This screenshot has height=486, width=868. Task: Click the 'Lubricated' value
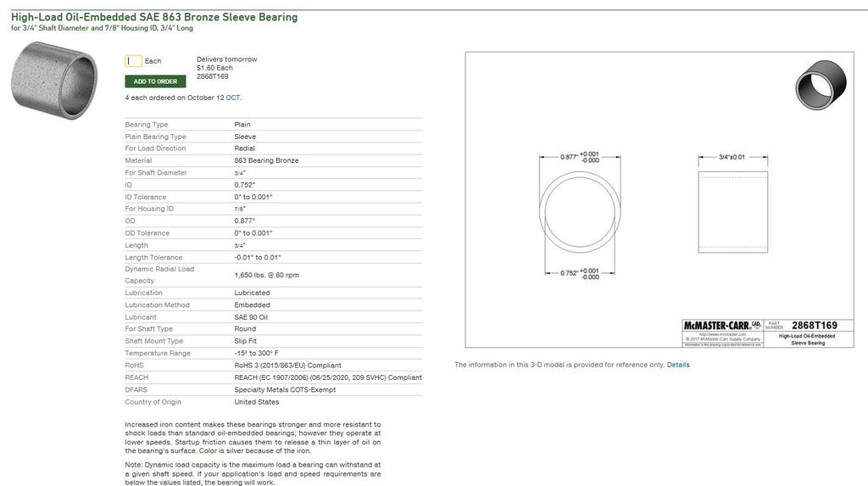pyautogui.click(x=252, y=293)
